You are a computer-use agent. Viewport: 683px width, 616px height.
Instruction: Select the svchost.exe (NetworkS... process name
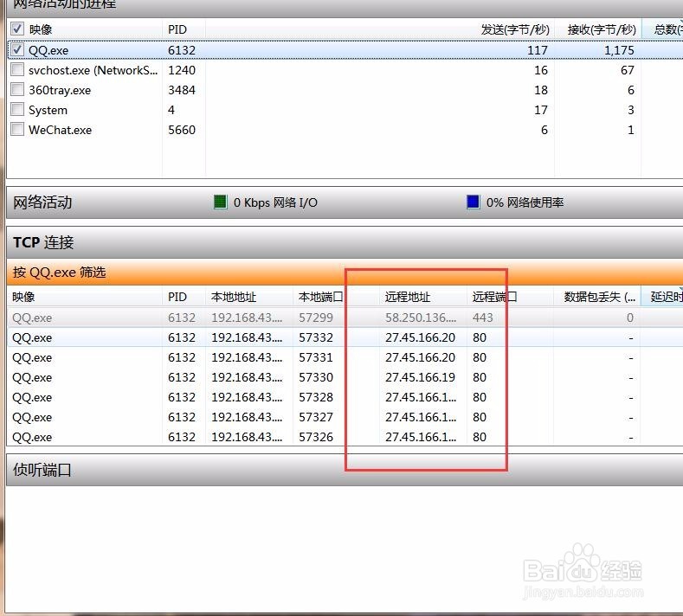point(93,70)
